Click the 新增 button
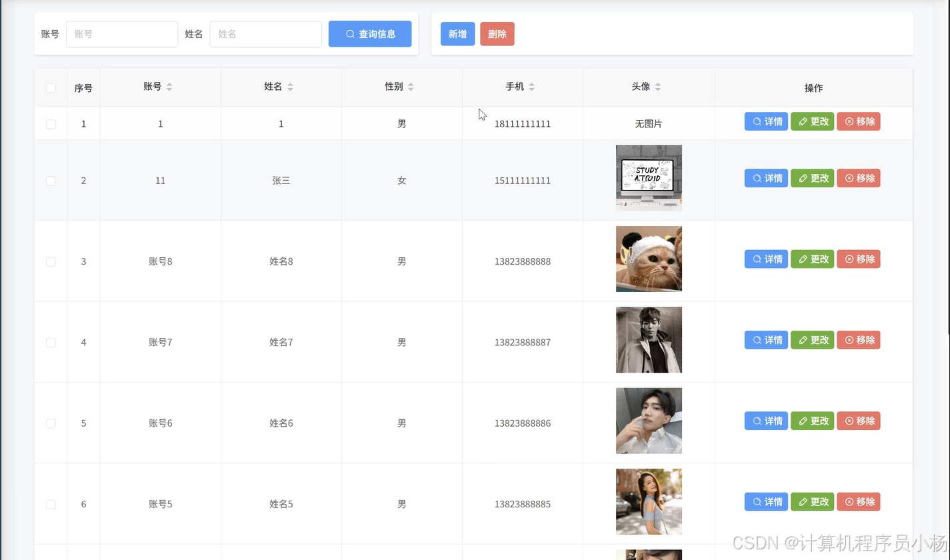 [x=457, y=34]
